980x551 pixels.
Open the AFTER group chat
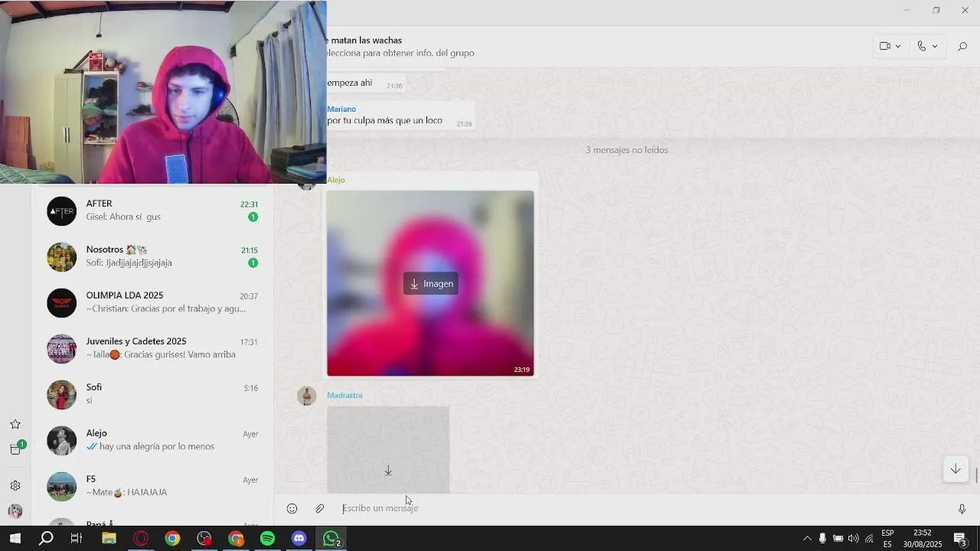(x=152, y=210)
